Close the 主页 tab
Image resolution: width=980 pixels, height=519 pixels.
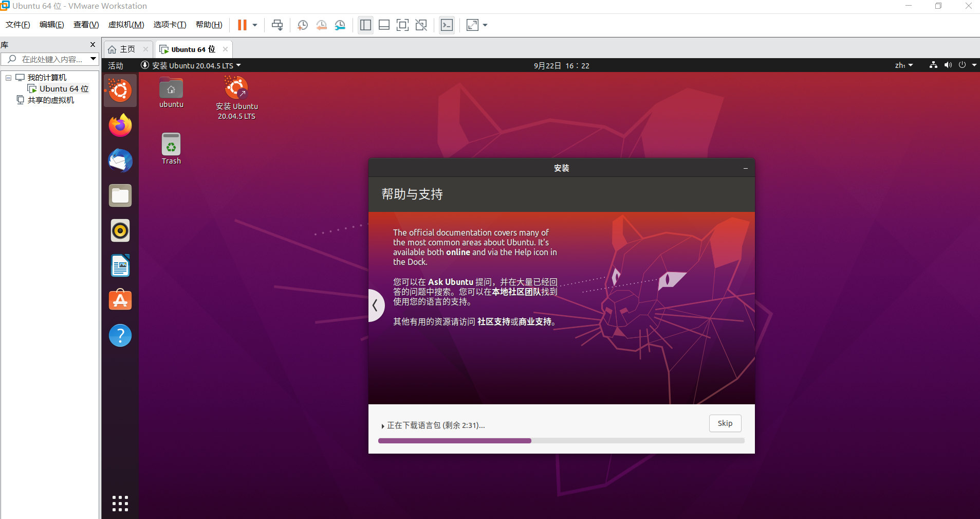[145, 49]
